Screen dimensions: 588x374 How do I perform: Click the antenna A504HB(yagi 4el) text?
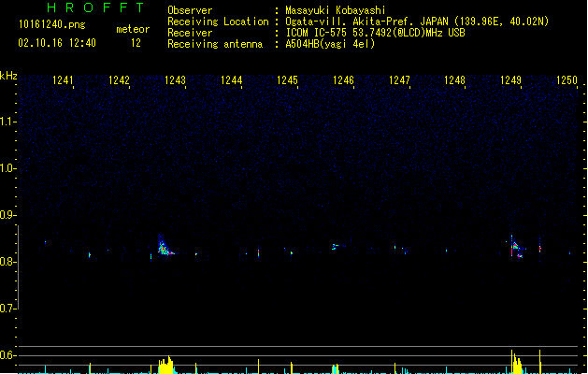click(330, 44)
